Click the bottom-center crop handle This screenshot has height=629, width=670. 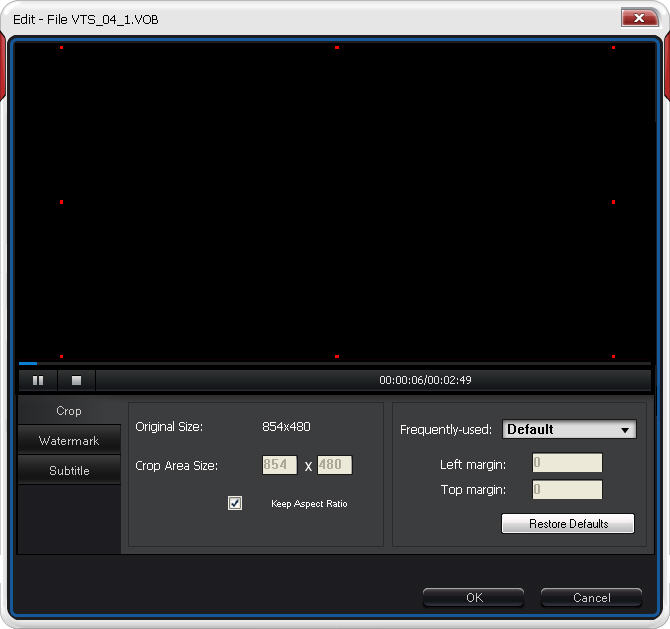tap(337, 356)
